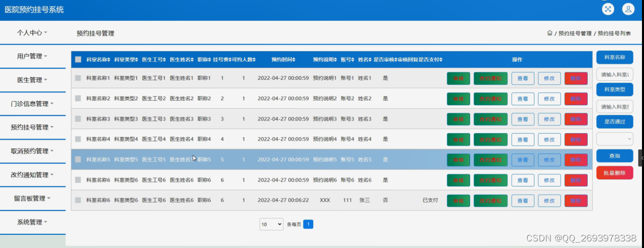Click 改约通知 button in the 科室名称5 row
Viewport: 644px width, 248px height.
[490, 160]
